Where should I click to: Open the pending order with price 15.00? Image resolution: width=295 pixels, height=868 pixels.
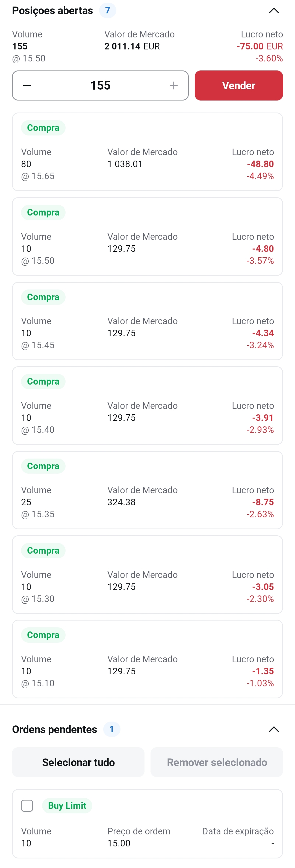pyautogui.click(x=147, y=824)
